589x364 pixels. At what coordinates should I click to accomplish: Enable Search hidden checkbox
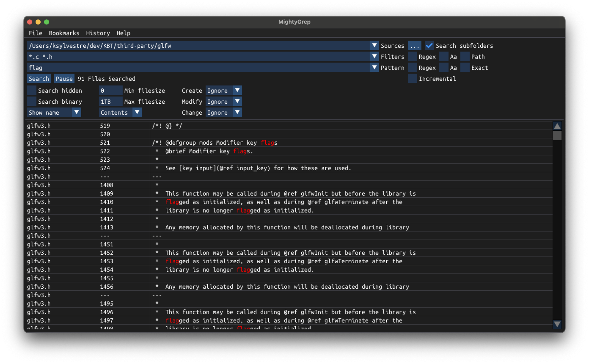point(32,90)
